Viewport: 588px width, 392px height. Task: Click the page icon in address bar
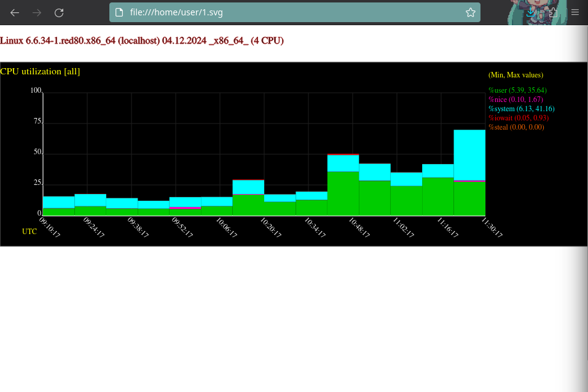(x=120, y=12)
